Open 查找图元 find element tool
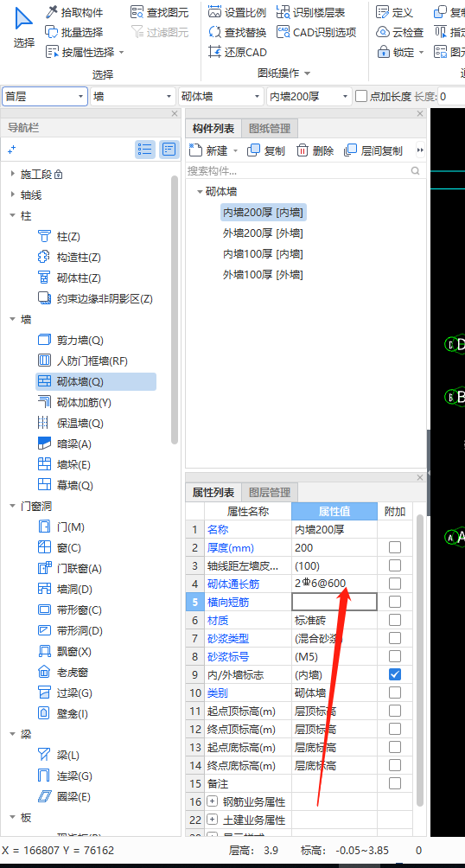The width and height of the screenshot is (465, 868). (159, 12)
